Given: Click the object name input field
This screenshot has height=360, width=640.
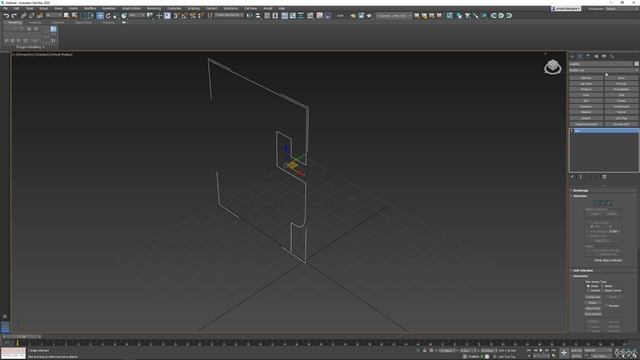Looking at the screenshot, I should pyautogui.click(x=601, y=64).
